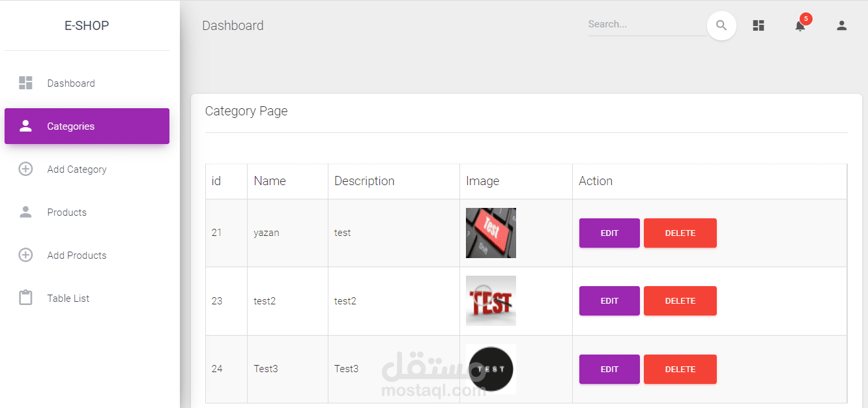This screenshot has width=868, height=408.
Task: Go to the Categories menu item
Action: (87, 126)
